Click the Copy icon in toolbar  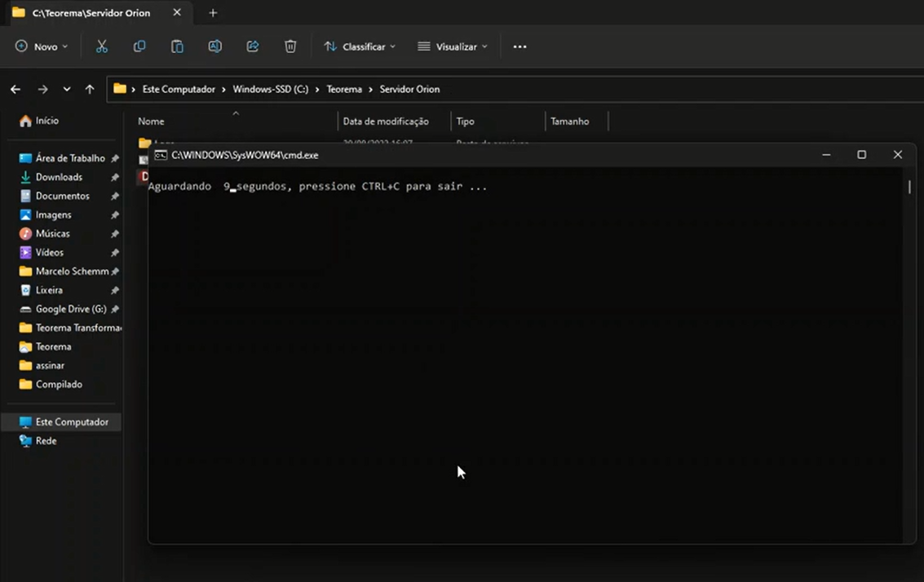(139, 46)
